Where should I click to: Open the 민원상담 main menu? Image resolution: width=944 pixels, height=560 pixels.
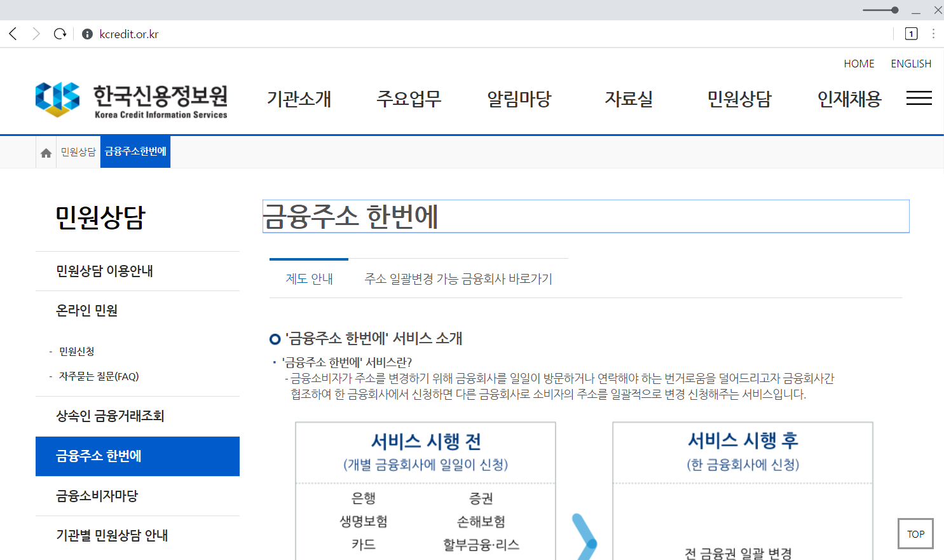click(739, 99)
